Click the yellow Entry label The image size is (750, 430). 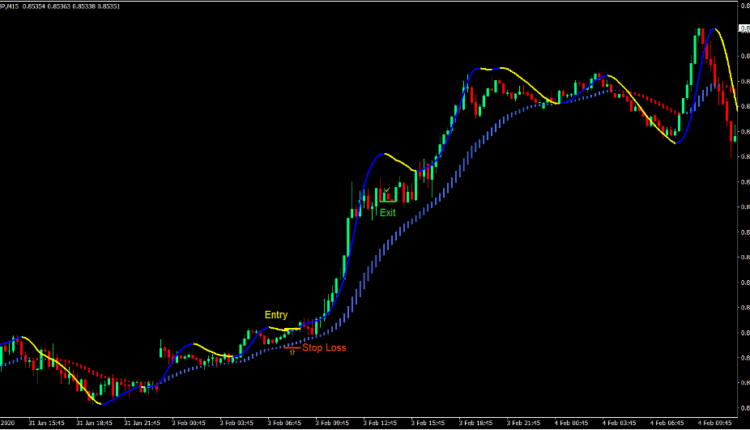(276, 315)
